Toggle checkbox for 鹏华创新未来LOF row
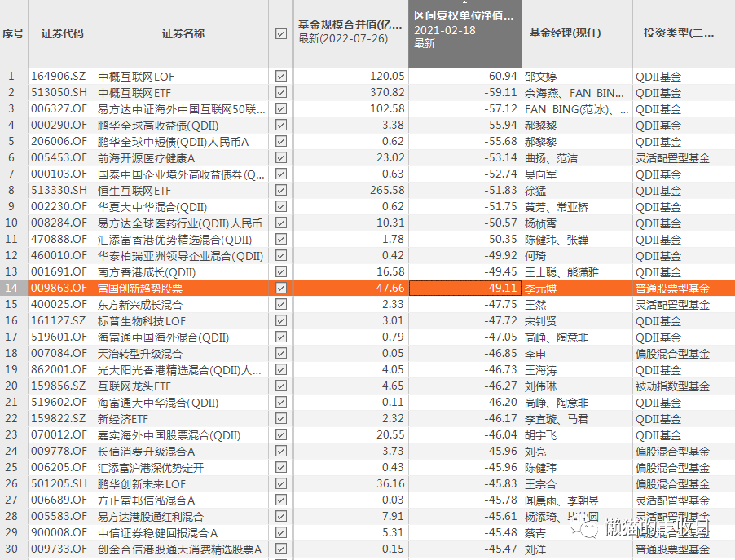 pos(281,483)
